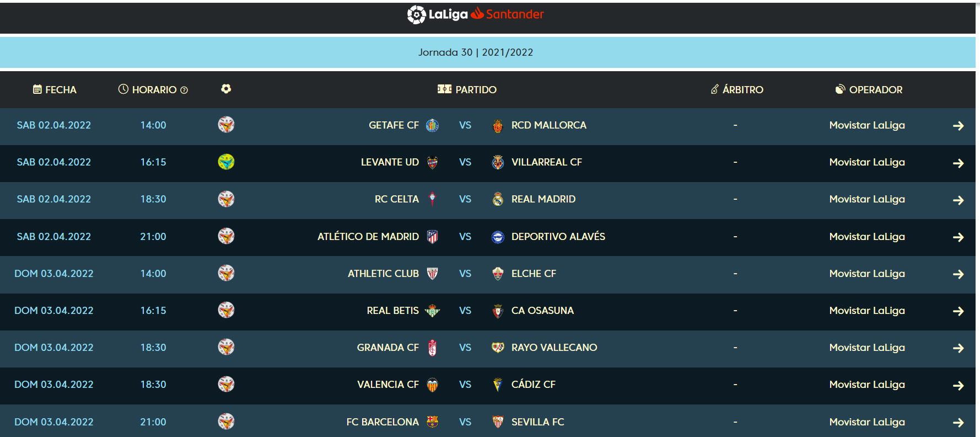Image resolution: width=980 pixels, height=437 pixels.
Task: Click the Sevilla FC crest
Action: tap(498, 422)
